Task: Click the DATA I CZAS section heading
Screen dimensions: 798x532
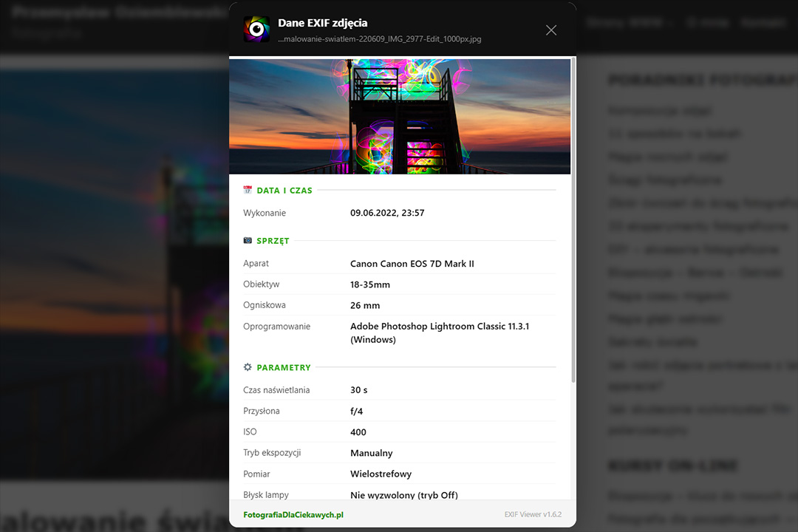Action: tap(284, 191)
